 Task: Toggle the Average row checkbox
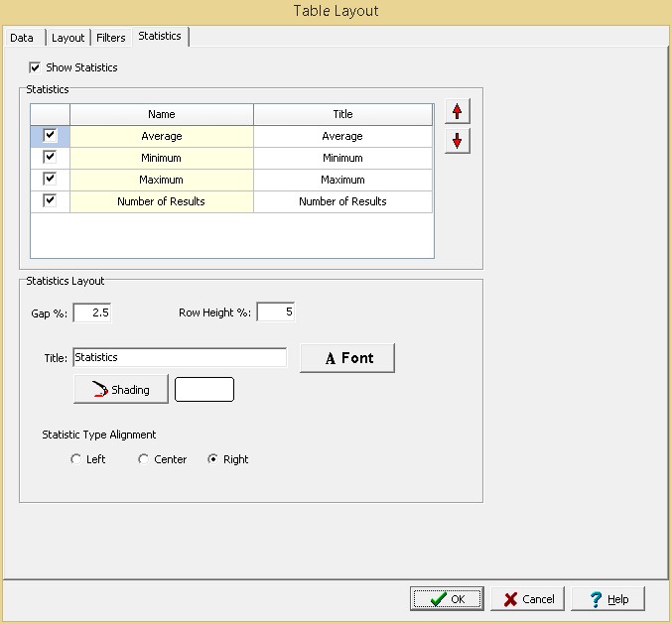(x=51, y=136)
